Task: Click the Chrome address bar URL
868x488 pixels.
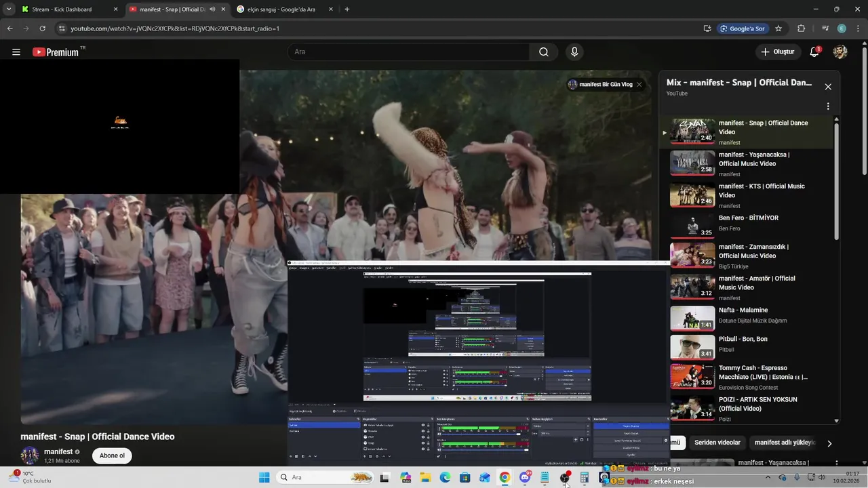Action: 175,28
